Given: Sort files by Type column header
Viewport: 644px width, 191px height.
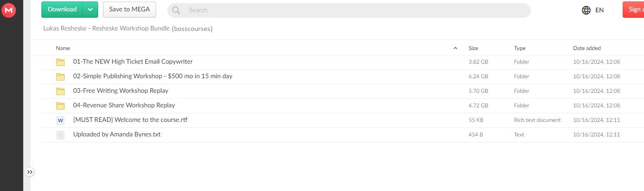Looking at the screenshot, I should point(519,48).
